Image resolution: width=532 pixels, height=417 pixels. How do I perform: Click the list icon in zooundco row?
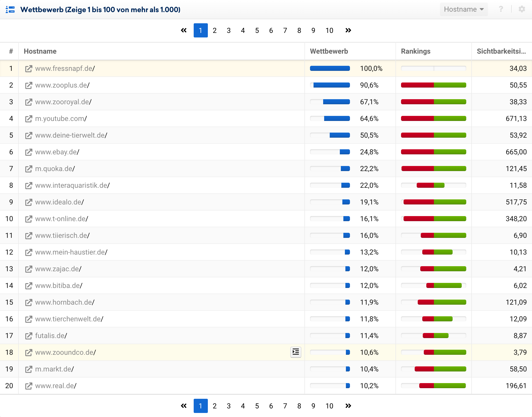click(296, 352)
